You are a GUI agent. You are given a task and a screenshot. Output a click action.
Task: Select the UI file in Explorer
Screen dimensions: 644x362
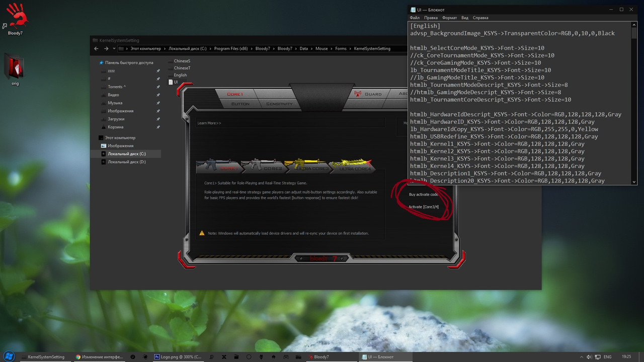coord(173,82)
